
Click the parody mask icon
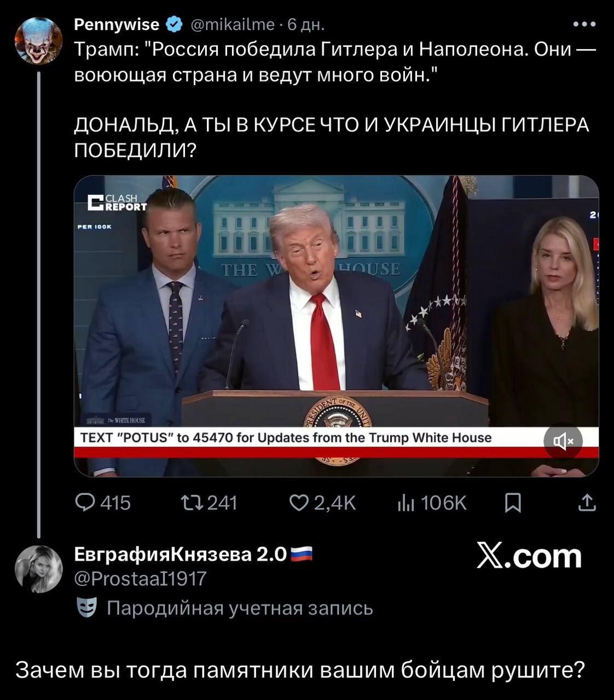pos(85,608)
